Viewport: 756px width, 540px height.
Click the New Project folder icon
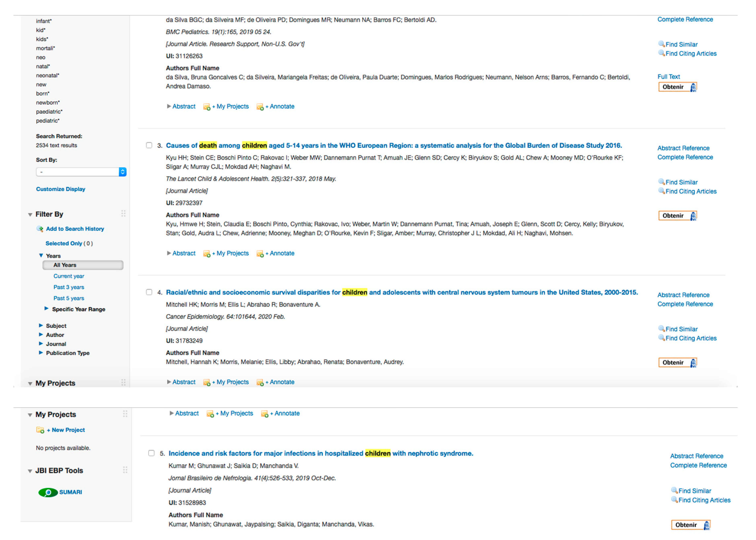(40, 430)
